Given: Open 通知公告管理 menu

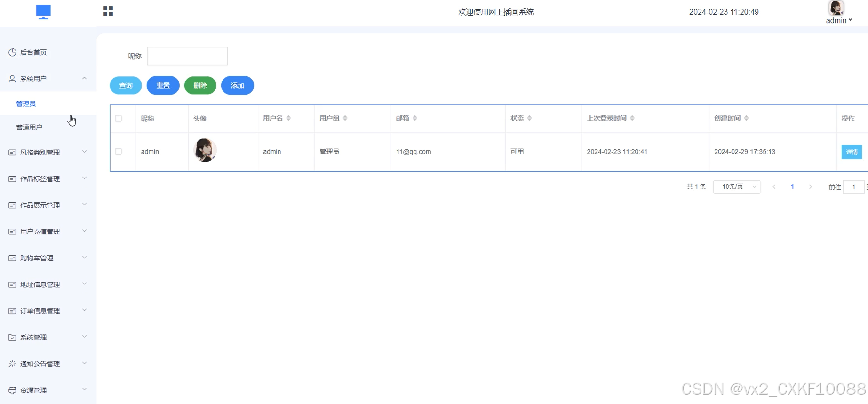Looking at the screenshot, I should [48, 364].
